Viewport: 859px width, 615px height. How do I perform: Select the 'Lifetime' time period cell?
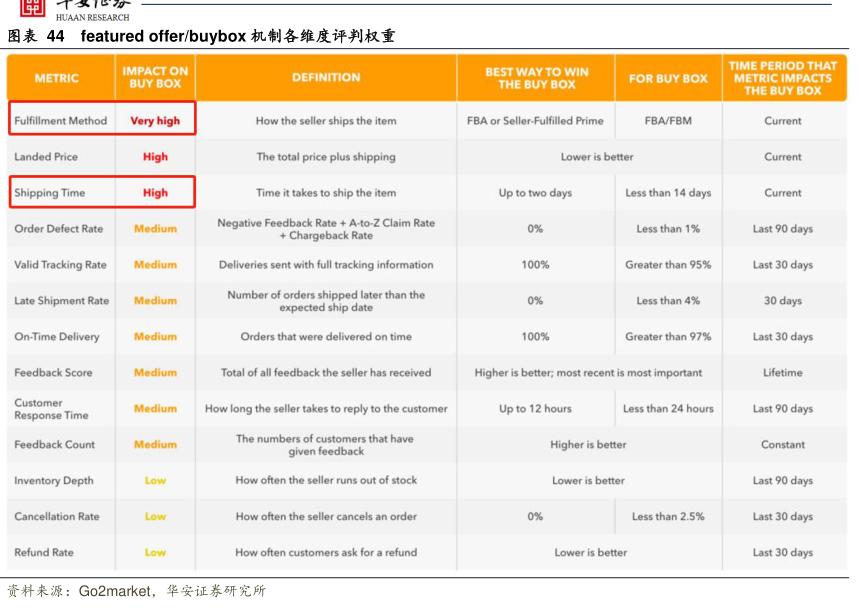pos(782,373)
